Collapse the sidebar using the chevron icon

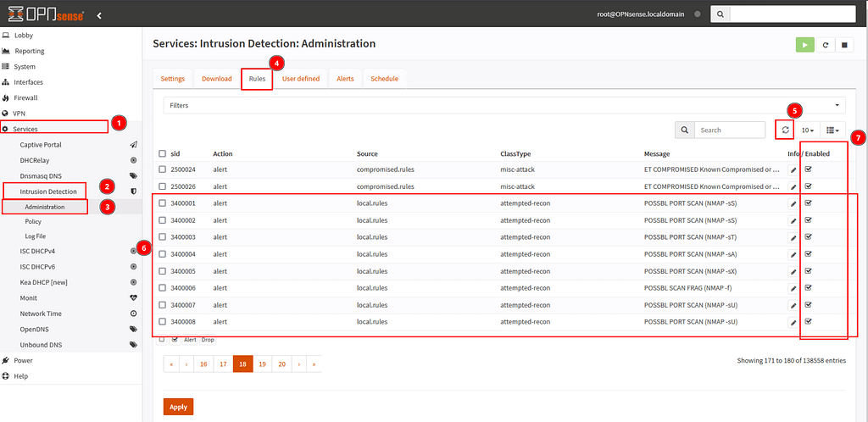98,15
